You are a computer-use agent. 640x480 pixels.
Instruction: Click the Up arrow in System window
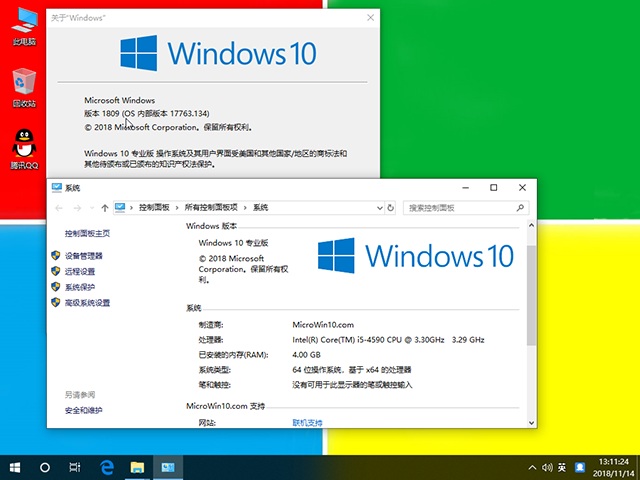coord(105,207)
